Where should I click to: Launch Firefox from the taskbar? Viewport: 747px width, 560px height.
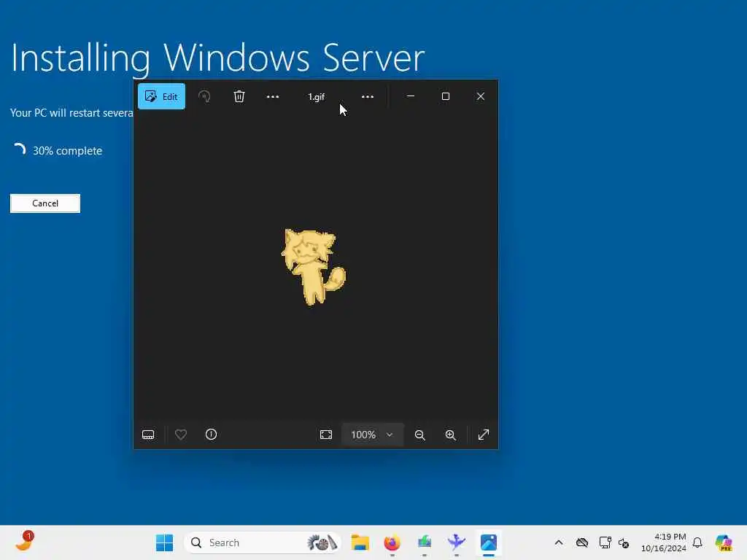392,542
